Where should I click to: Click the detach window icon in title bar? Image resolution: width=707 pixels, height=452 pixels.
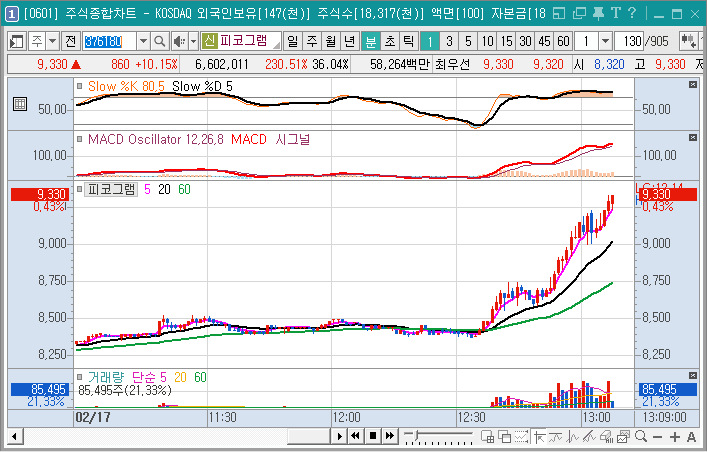(x=579, y=14)
